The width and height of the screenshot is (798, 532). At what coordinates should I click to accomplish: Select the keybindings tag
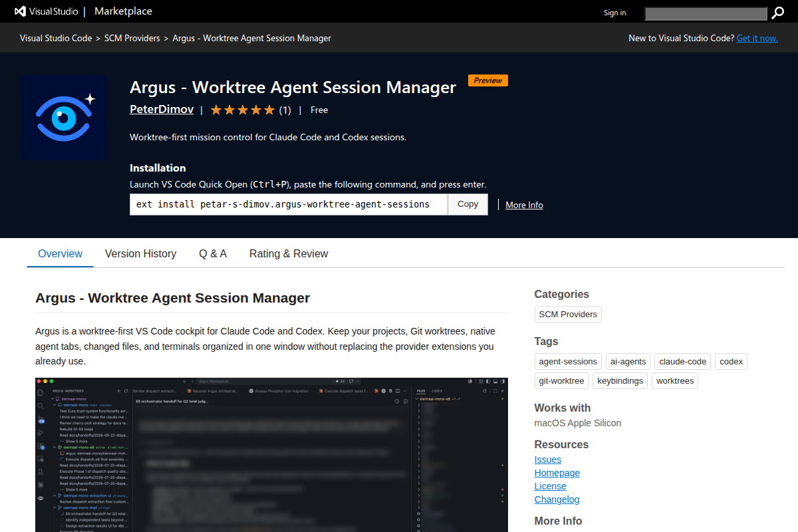(x=620, y=380)
